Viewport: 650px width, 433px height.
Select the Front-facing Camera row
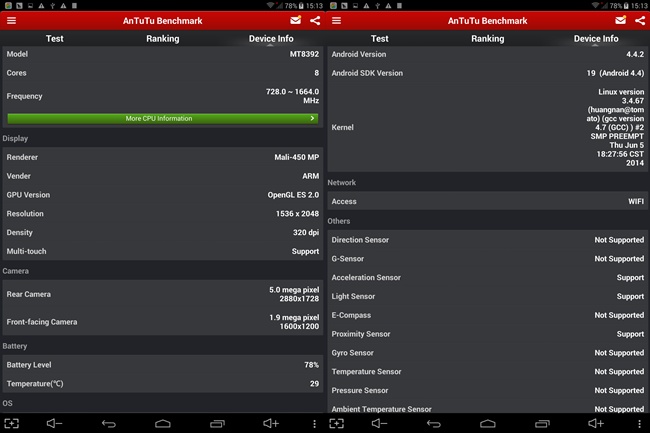(162, 322)
